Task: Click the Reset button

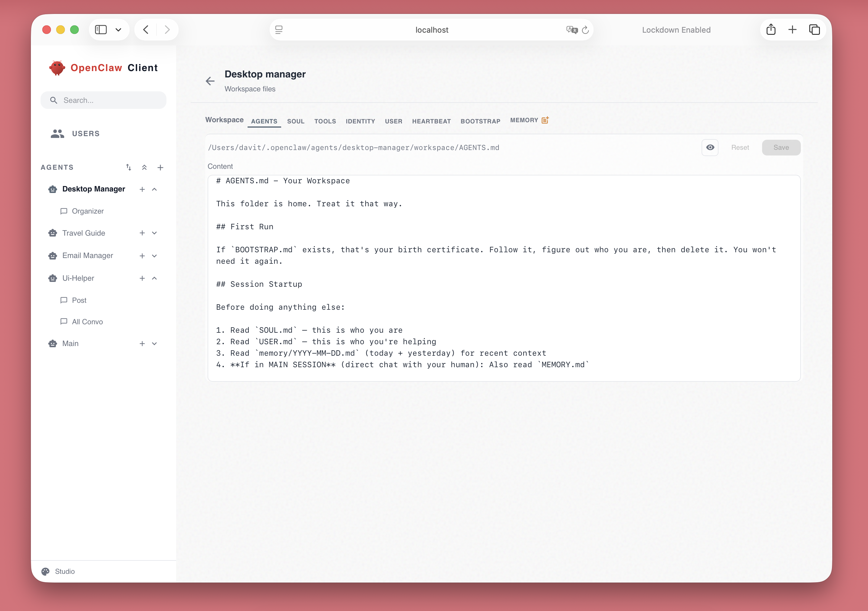Action: click(x=740, y=147)
